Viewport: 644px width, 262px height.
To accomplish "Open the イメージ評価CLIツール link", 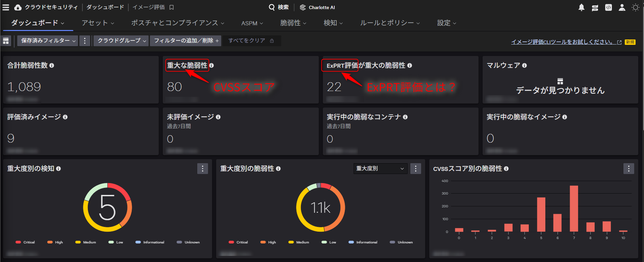I will click(566, 42).
